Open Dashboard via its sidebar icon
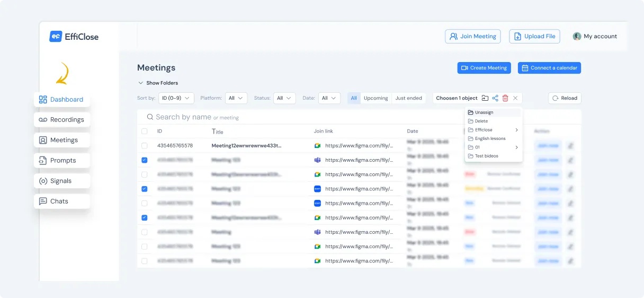Viewport: 644px width, 298px height. 43,99
